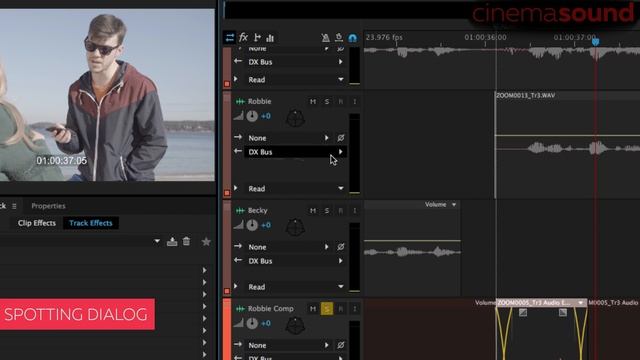This screenshot has height=360, width=640.
Task: Expand automation lanes on Becky track
Action: point(236,287)
